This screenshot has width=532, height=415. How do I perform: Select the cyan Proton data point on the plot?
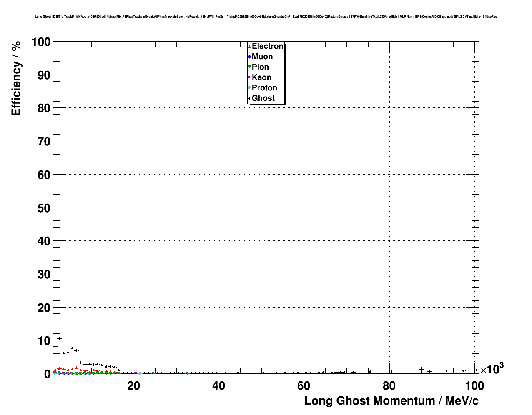click(x=140, y=373)
